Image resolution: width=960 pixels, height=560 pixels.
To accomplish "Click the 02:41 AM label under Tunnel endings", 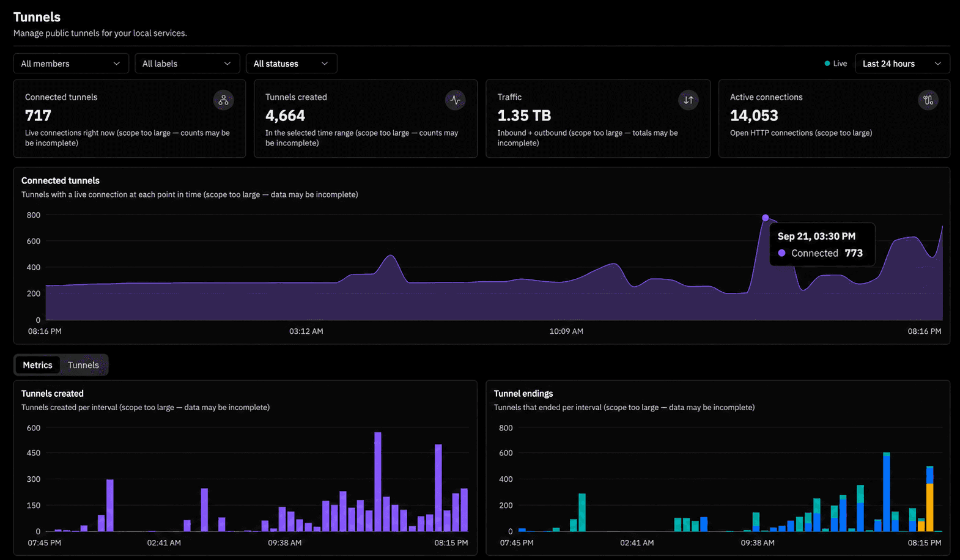I will coord(637,543).
